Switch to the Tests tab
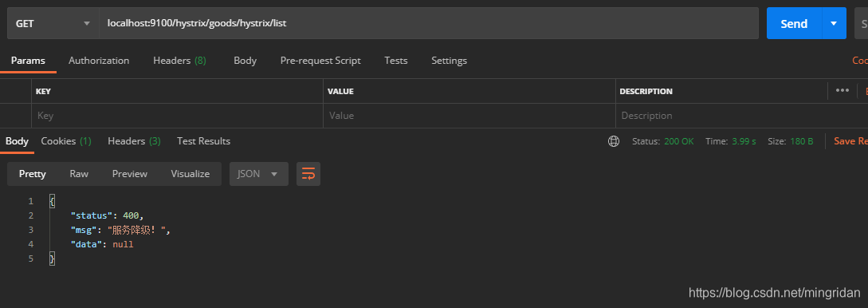The width and height of the screenshot is (868, 308). coord(396,61)
